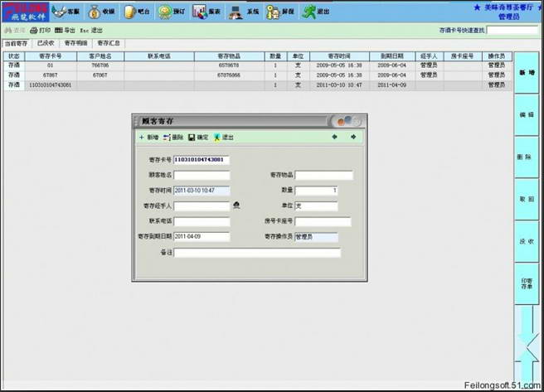Click the 编辑 side panel button

point(527,114)
